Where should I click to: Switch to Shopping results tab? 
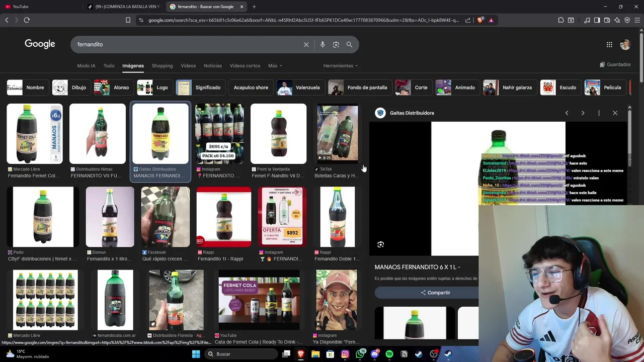162,66
